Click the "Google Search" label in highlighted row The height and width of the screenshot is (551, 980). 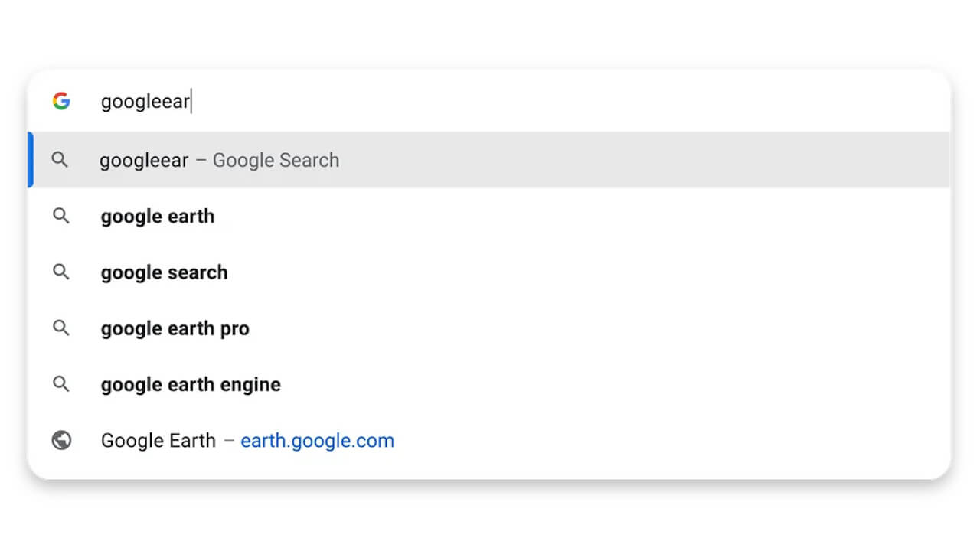pyautogui.click(x=276, y=160)
